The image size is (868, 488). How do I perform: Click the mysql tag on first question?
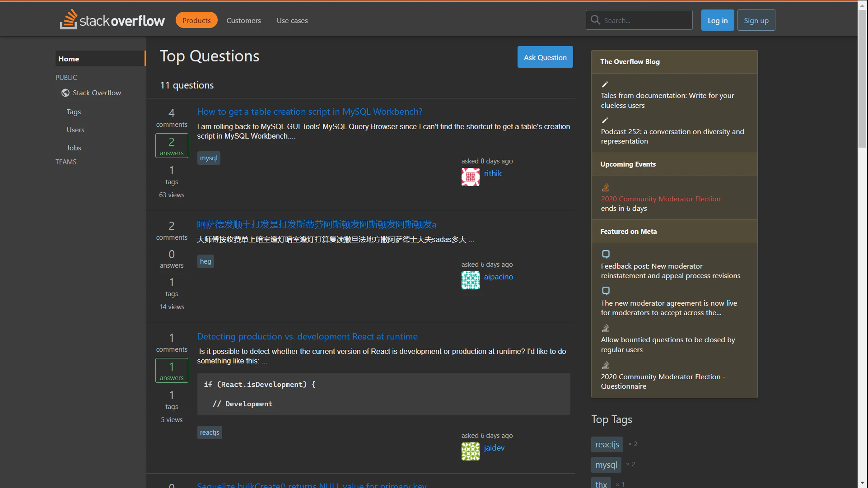(x=209, y=158)
